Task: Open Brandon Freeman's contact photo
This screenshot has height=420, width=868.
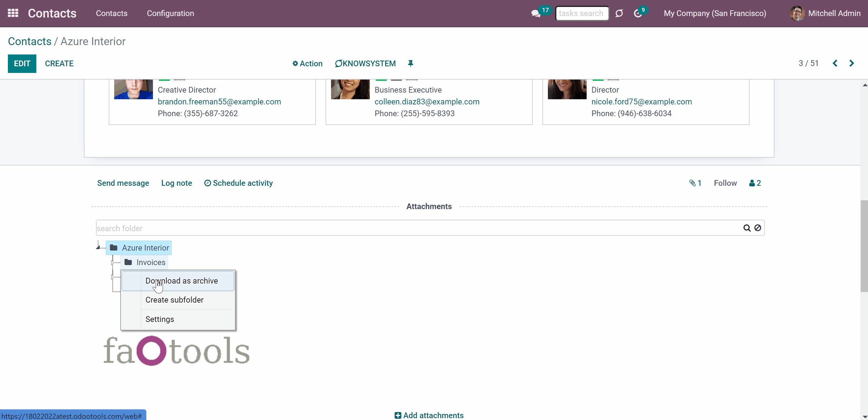Action: (x=134, y=89)
